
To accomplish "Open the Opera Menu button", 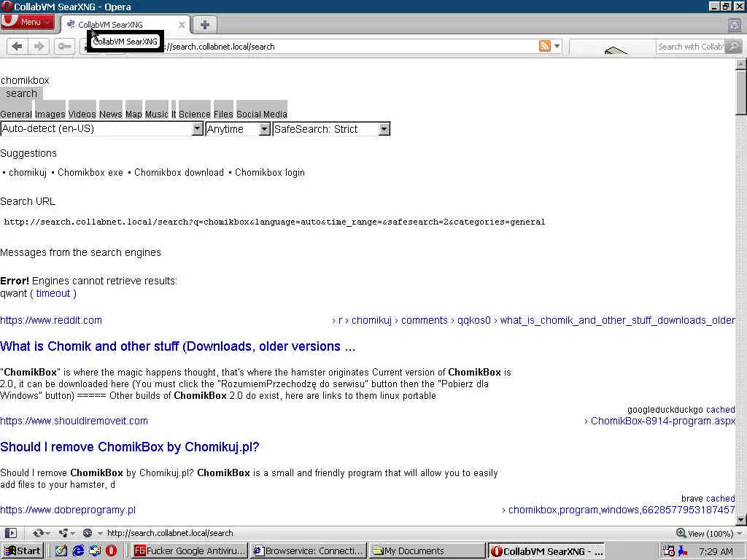I will tap(28, 22).
